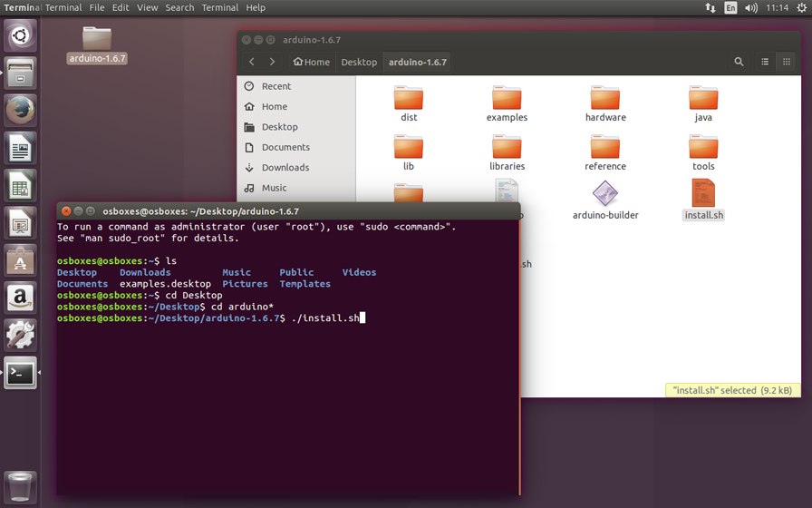Open the Amazon launcher icon
This screenshot has width=812, height=508.
[20, 298]
